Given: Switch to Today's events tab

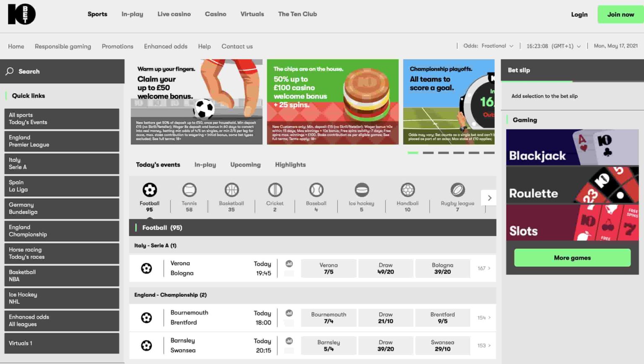Looking at the screenshot, I should pos(158,165).
